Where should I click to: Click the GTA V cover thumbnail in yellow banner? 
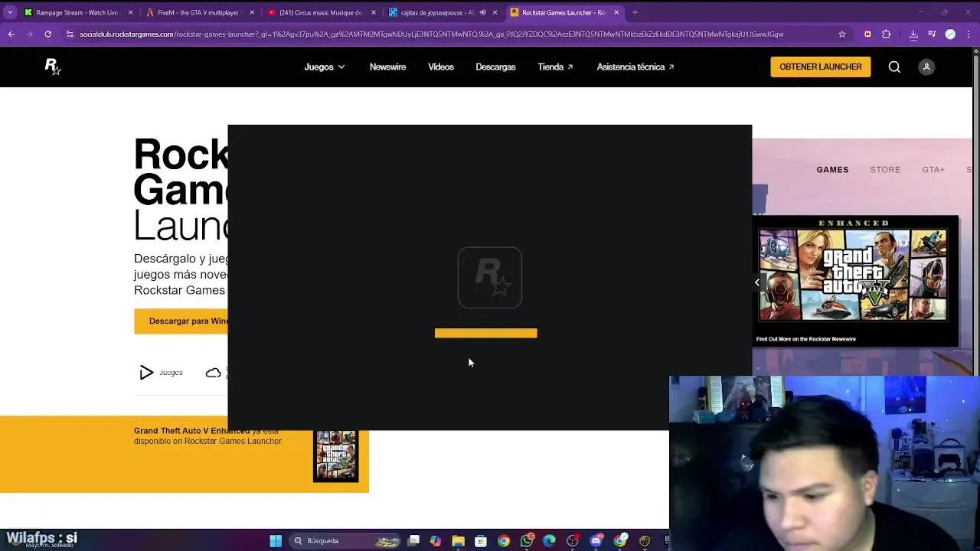coord(336,455)
